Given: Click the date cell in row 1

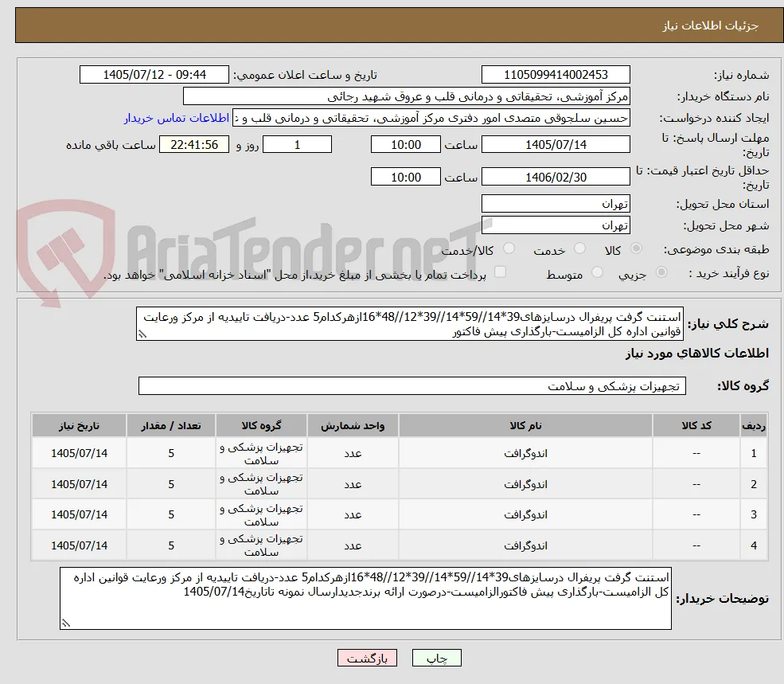Looking at the screenshot, I should click(79, 453).
